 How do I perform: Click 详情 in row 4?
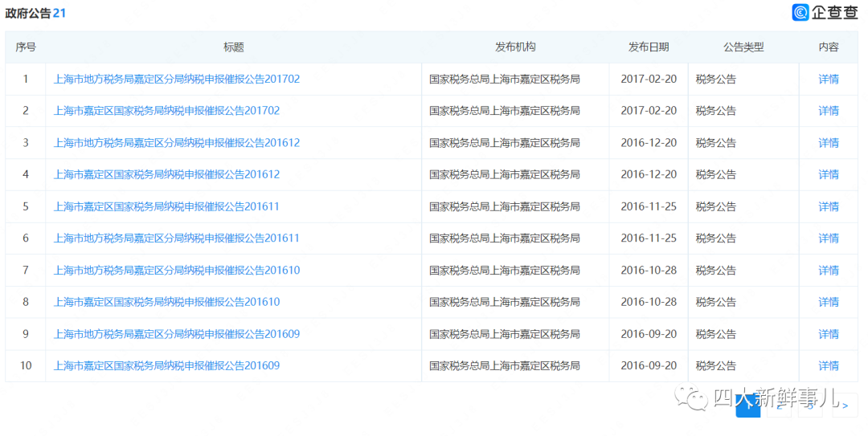click(x=829, y=174)
